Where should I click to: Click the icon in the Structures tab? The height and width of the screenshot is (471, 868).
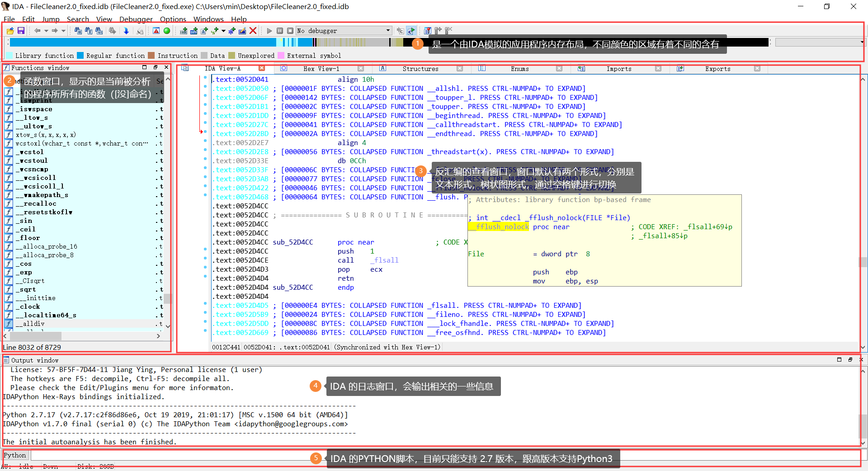point(382,68)
